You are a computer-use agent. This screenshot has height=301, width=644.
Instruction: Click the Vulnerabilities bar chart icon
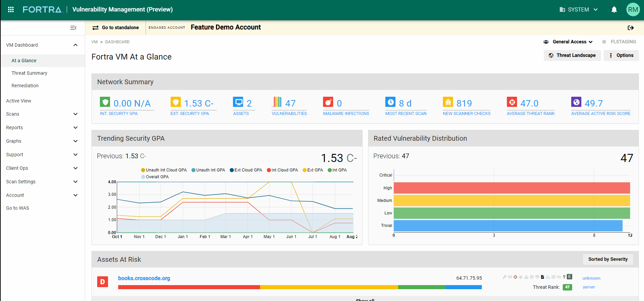click(277, 102)
